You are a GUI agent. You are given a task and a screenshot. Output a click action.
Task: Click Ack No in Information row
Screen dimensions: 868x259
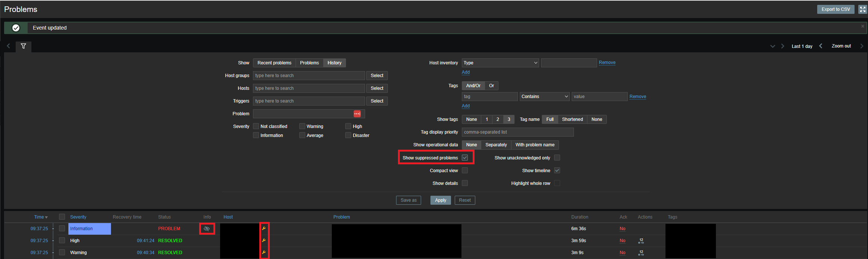pyautogui.click(x=623, y=229)
